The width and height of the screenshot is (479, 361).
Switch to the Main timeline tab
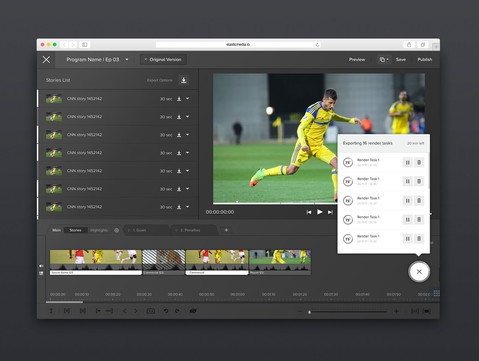coord(57,230)
